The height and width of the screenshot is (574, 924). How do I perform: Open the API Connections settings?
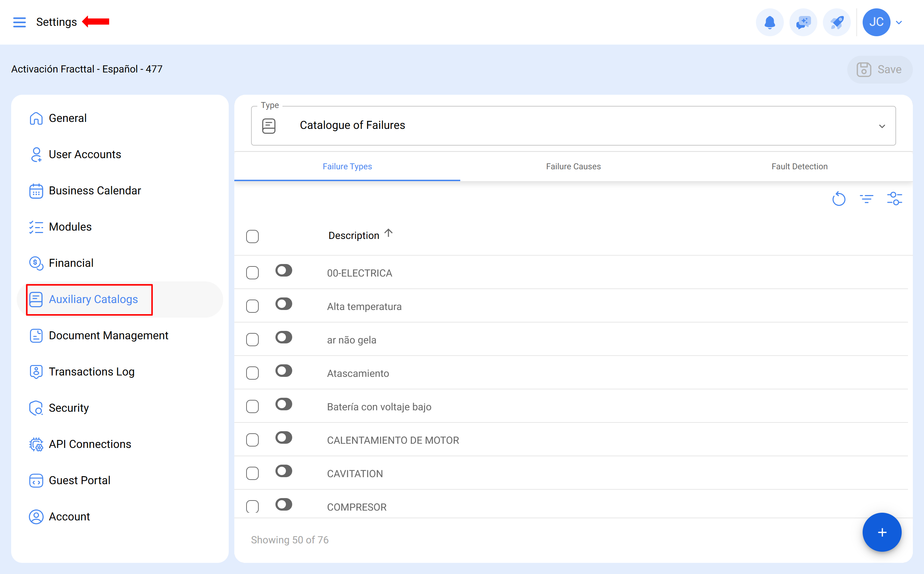[x=90, y=444]
